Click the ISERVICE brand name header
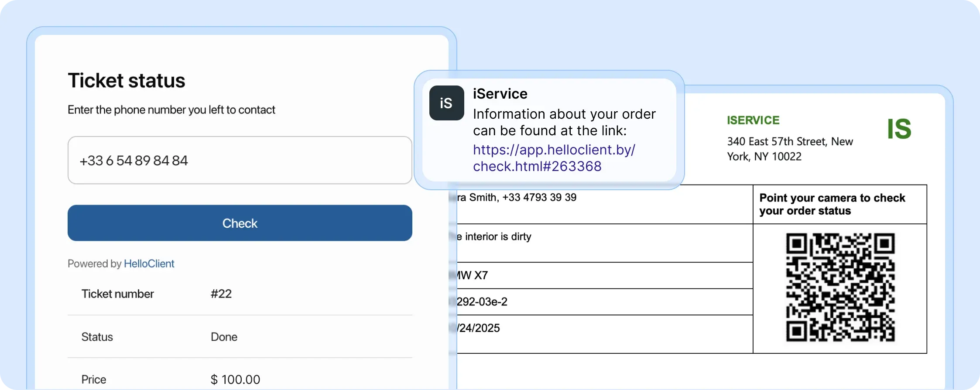This screenshot has height=390, width=980. (753, 120)
